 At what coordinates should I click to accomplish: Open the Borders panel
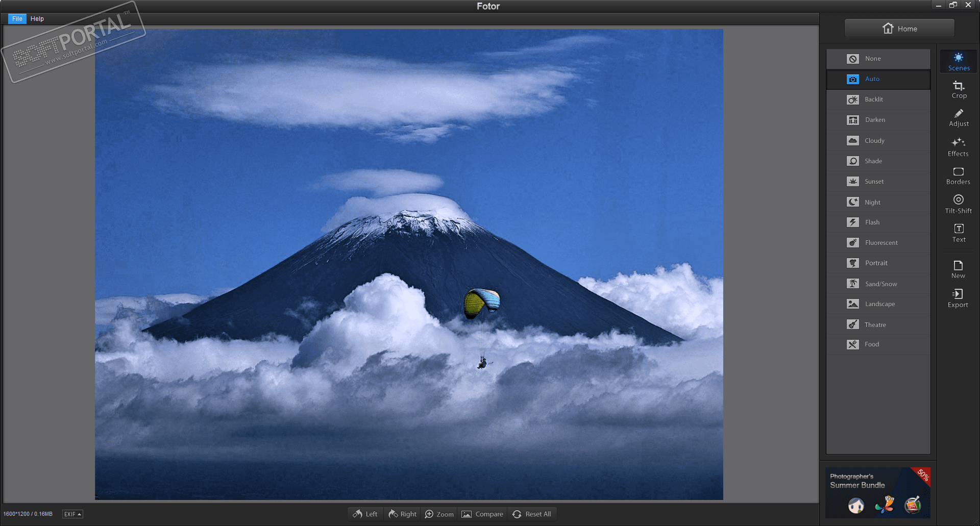[x=959, y=176]
